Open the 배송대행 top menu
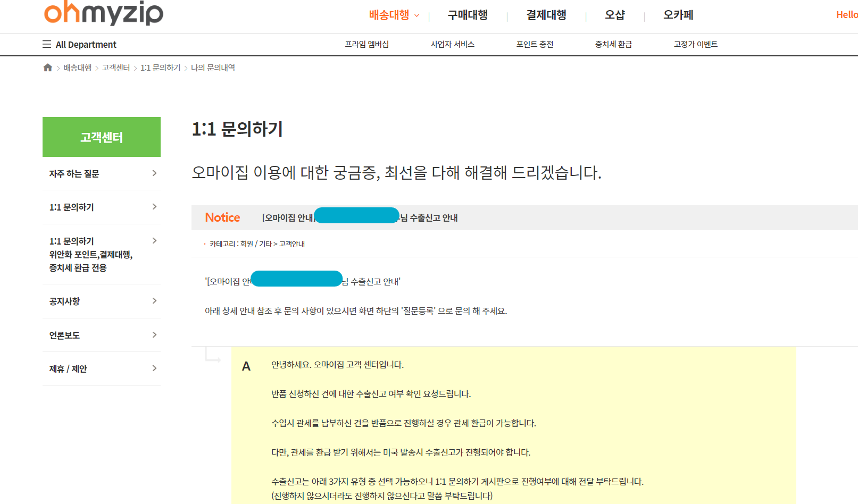 pos(389,15)
